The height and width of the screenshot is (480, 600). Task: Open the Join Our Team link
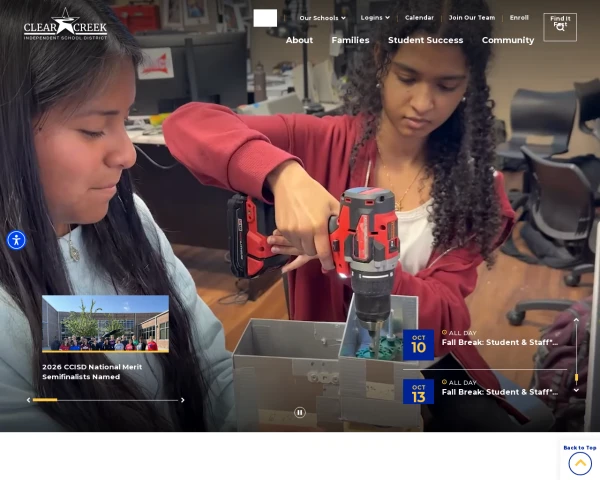pyautogui.click(x=472, y=18)
